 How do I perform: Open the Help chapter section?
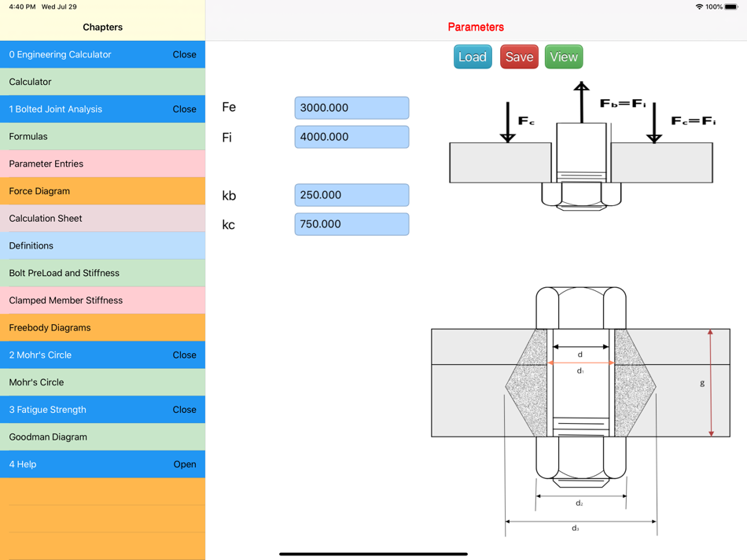tap(185, 464)
